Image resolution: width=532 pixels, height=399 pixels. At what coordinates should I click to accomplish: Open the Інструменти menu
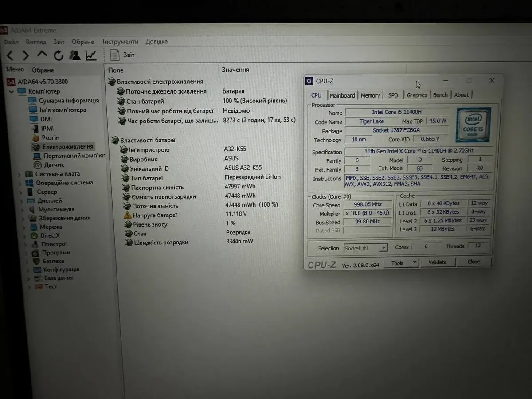[120, 42]
